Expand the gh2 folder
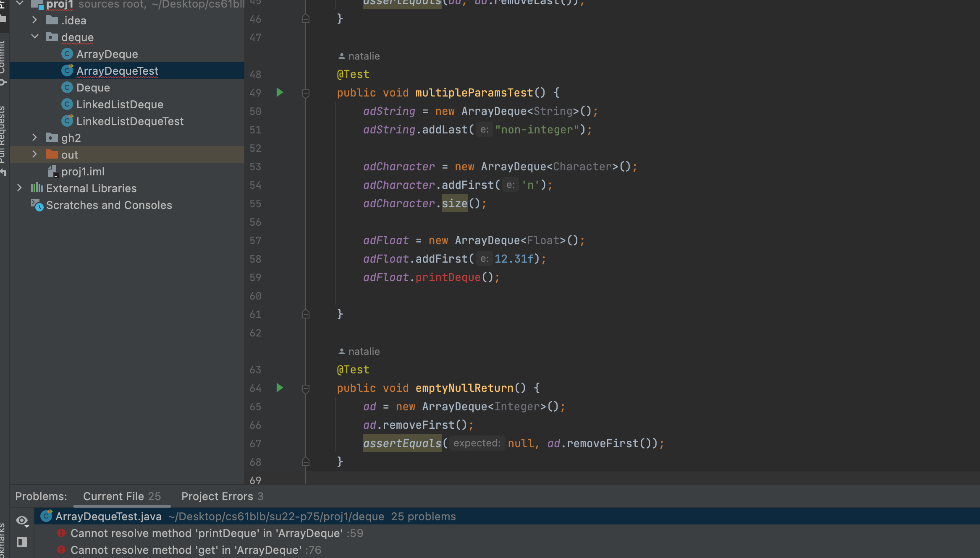Screen dimensions: 980x558 click(34, 138)
